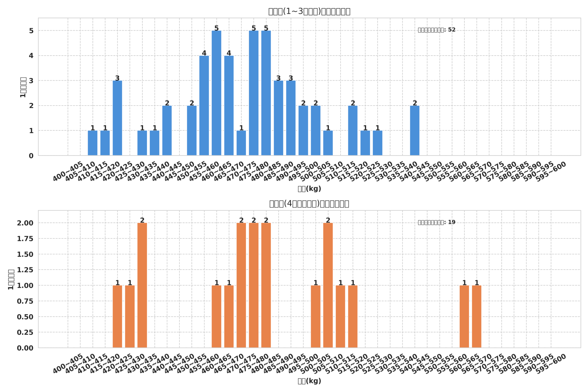Pick the "0.25" y-axis tick label

[25, 333]
